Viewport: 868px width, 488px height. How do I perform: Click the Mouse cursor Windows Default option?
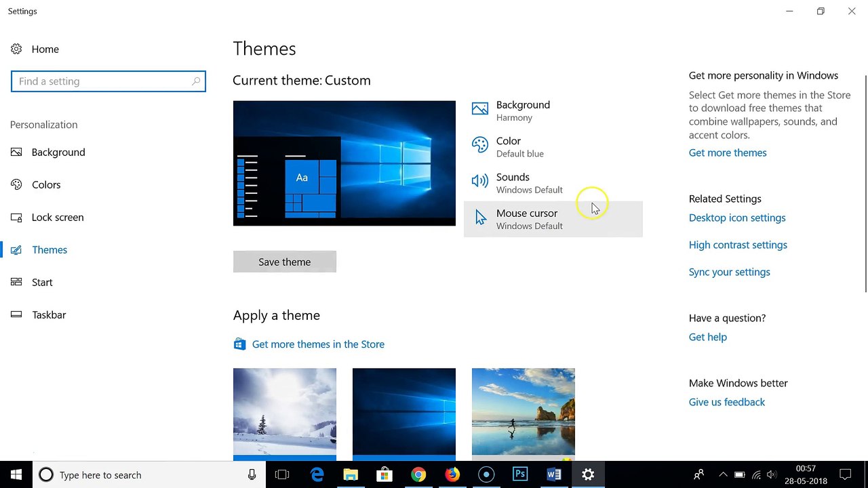pos(553,219)
